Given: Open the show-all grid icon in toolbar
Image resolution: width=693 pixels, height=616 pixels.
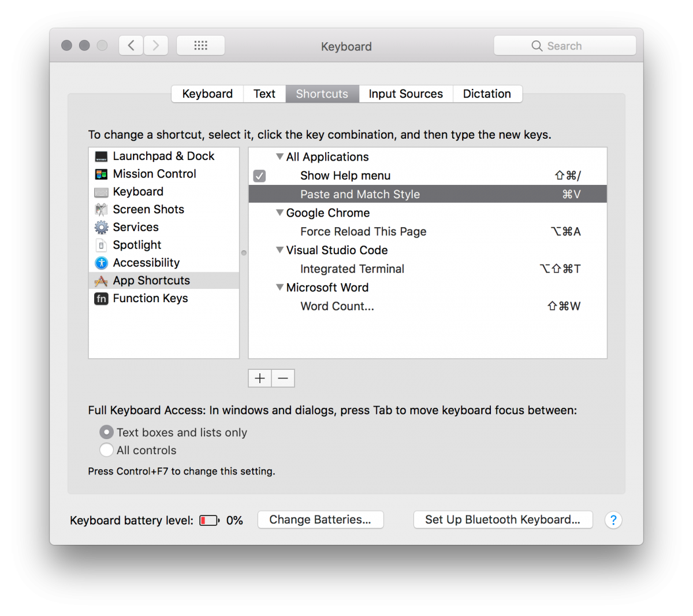Looking at the screenshot, I should pyautogui.click(x=200, y=46).
